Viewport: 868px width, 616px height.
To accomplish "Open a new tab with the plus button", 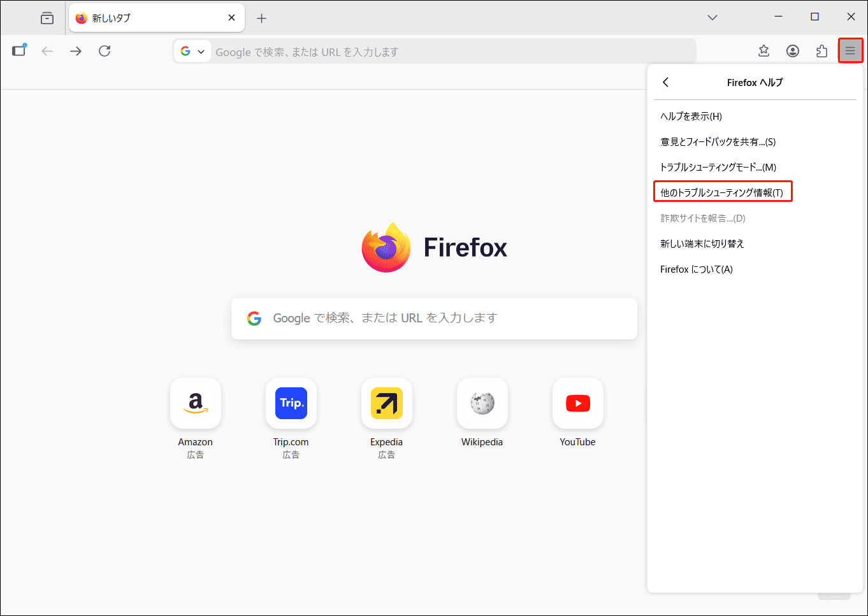I will 261,18.
